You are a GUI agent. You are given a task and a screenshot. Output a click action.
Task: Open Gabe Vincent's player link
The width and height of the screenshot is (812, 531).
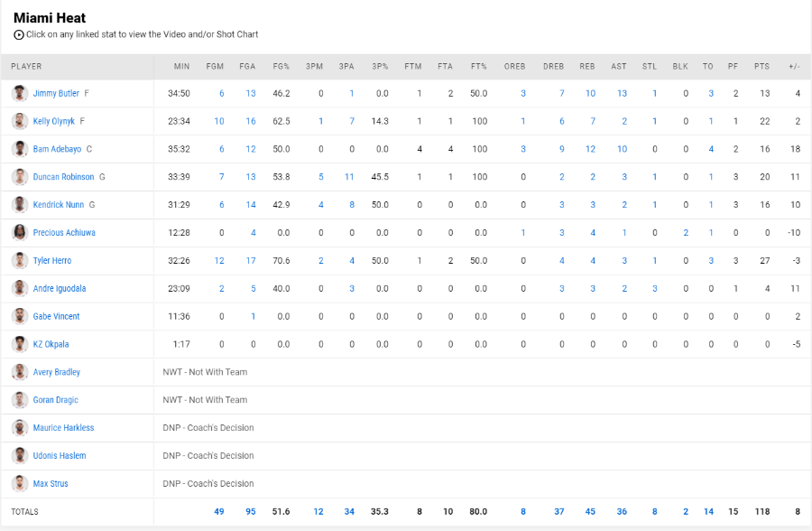coord(57,316)
